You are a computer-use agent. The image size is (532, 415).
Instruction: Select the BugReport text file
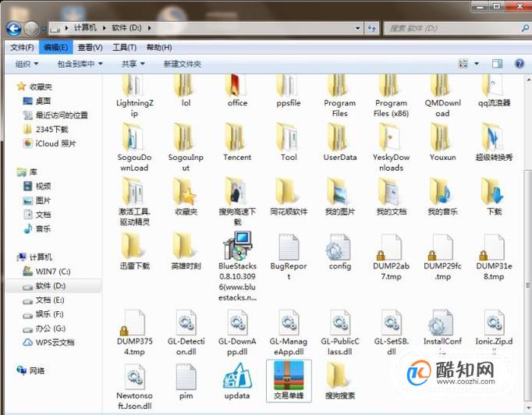pyautogui.click(x=289, y=257)
